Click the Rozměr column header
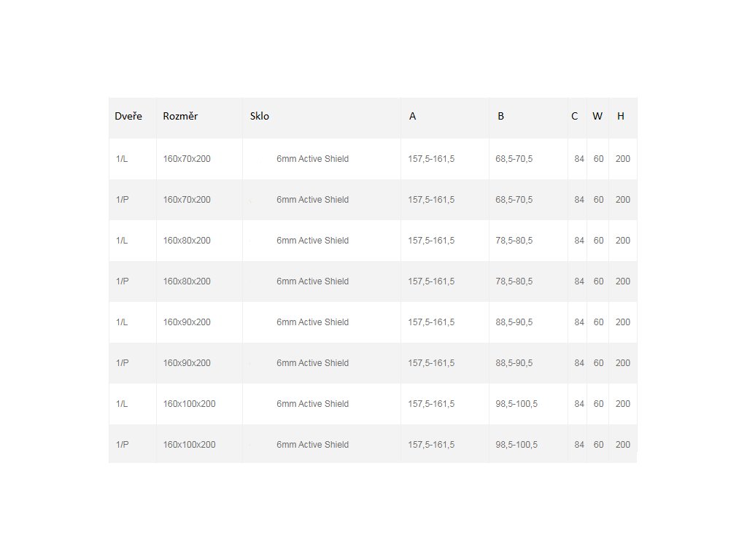 [x=180, y=116]
